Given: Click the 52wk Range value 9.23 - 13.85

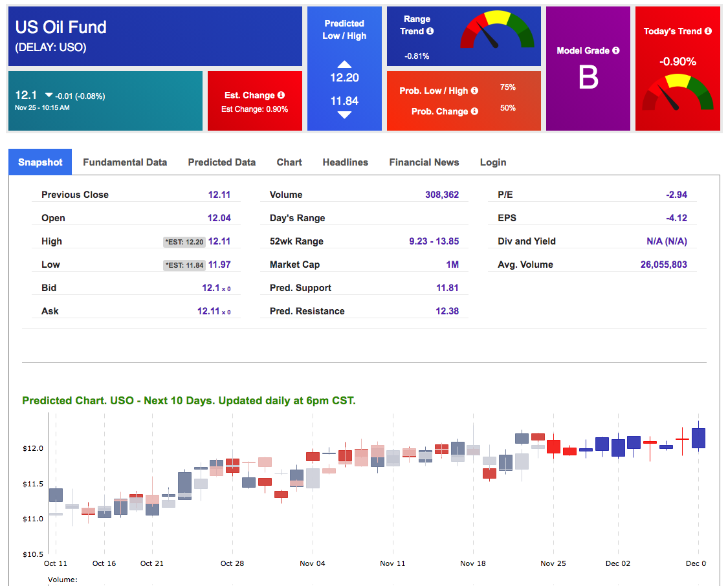Looking at the screenshot, I should point(434,241).
